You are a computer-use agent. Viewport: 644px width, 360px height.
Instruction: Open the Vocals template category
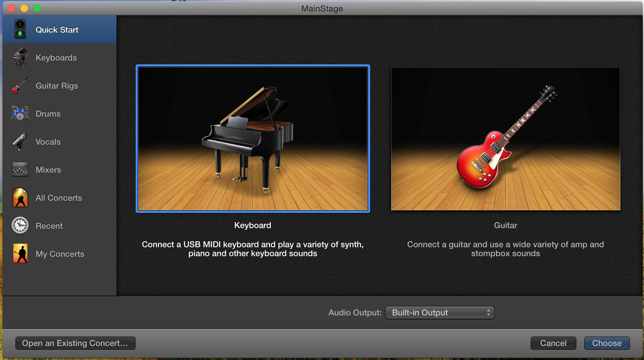[60, 142]
